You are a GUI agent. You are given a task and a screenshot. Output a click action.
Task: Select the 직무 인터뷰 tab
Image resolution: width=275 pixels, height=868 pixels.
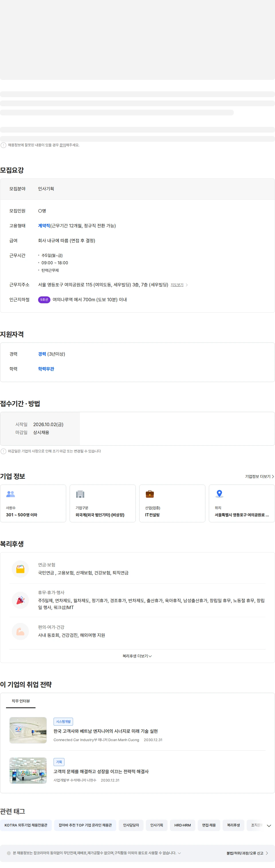tap(21, 701)
